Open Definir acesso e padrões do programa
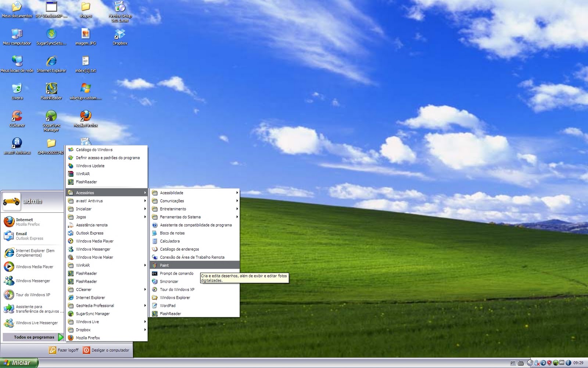Viewport: 588px width, 368px height. 107,158
